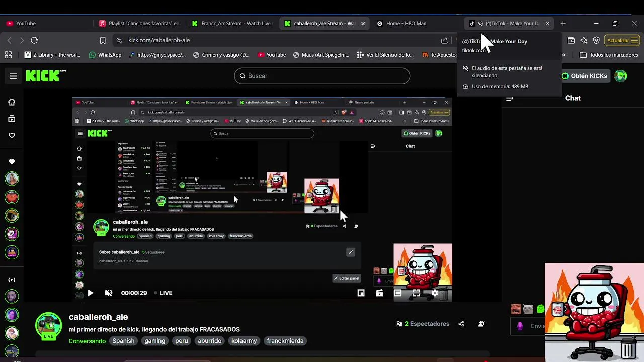Click the KICK logo
The height and width of the screenshot is (362, 644).
46,76
